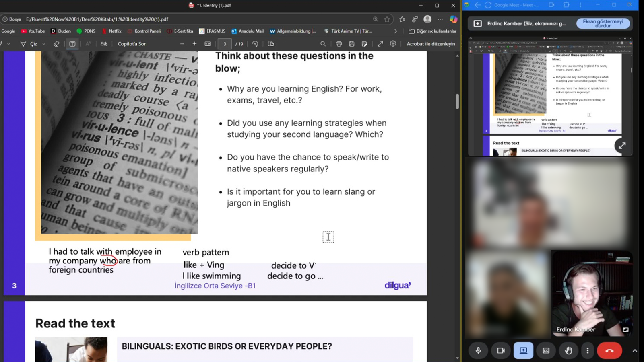Open the PDF search magnifier

[x=323, y=44]
